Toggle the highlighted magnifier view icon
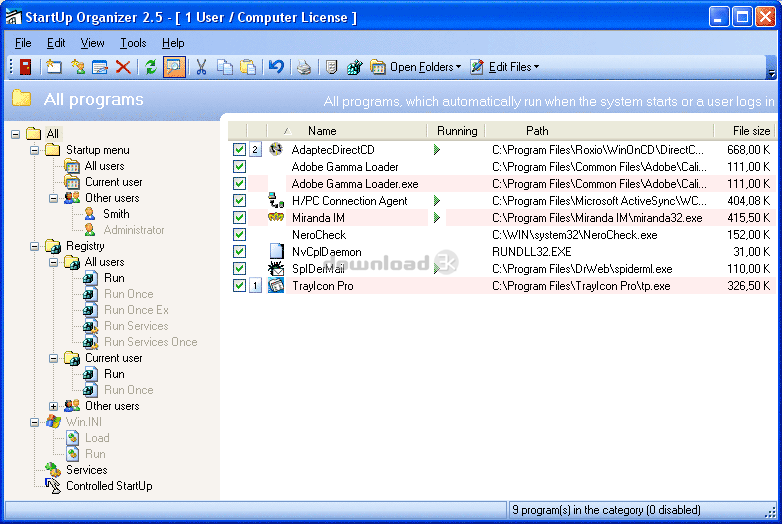Viewport: 782px width, 524px height. [174, 67]
